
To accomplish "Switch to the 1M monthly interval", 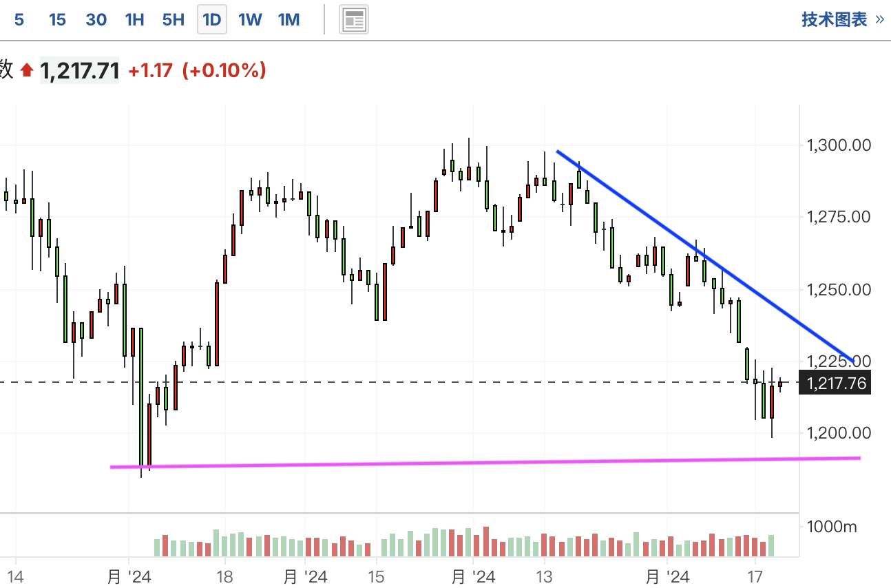I will (289, 20).
